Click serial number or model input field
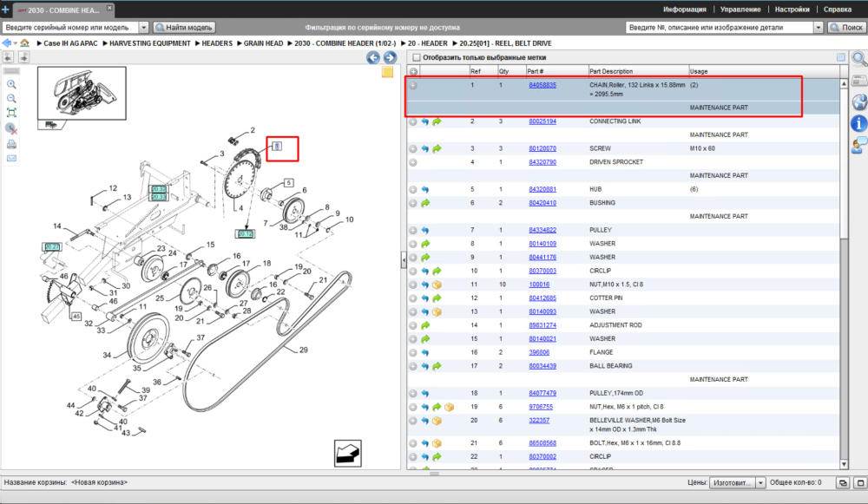Image resolution: width=868 pixels, height=504 pixels. coord(70,27)
